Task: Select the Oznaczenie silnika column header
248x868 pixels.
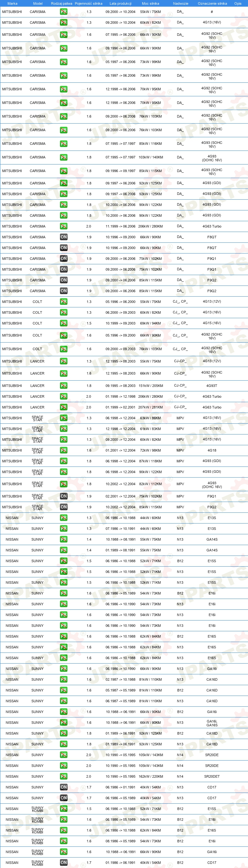Action: [x=212, y=3]
